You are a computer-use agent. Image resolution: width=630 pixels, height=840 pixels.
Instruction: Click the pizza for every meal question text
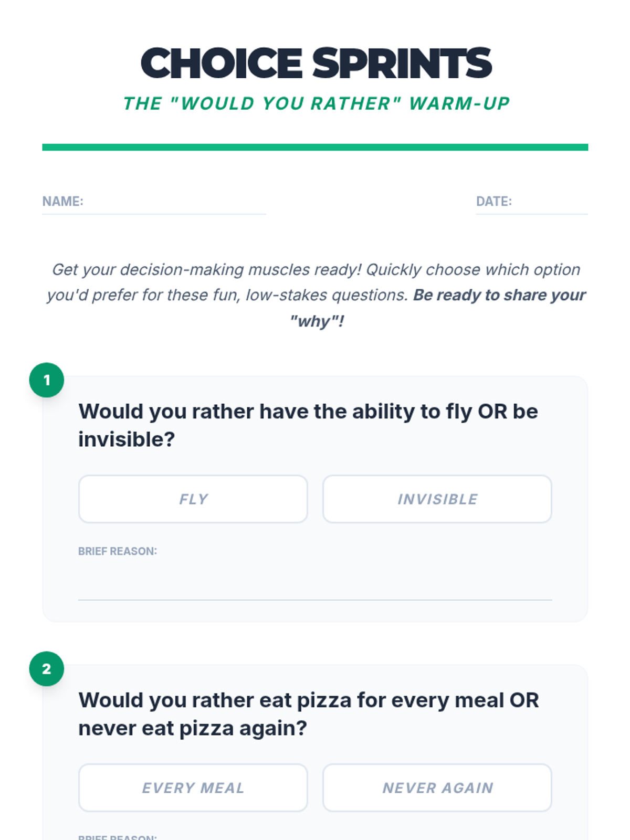(x=309, y=714)
